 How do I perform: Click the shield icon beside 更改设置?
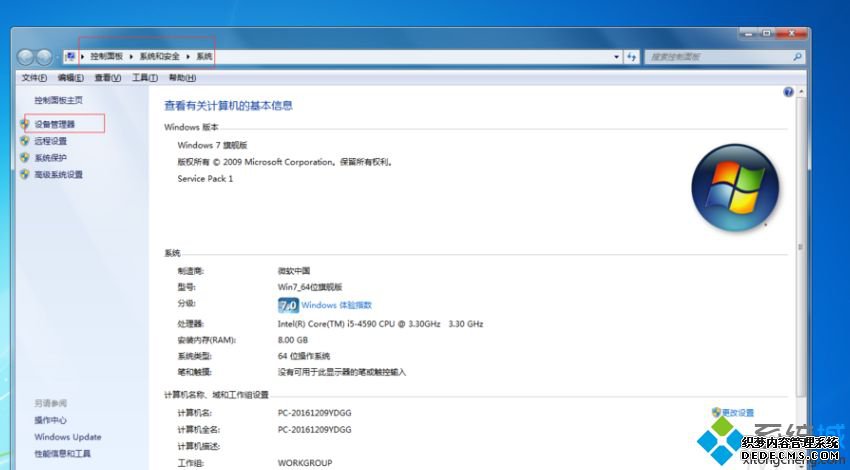(x=716, y=413)
